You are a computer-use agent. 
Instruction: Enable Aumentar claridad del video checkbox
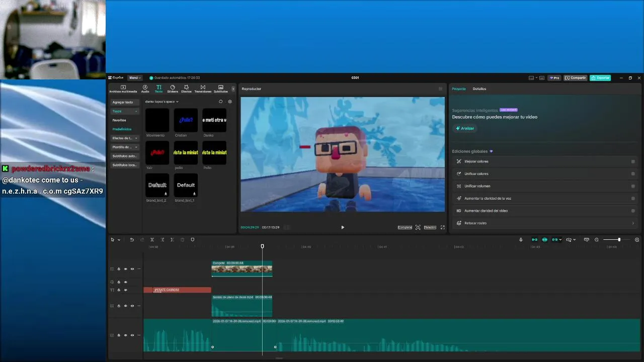633,211
